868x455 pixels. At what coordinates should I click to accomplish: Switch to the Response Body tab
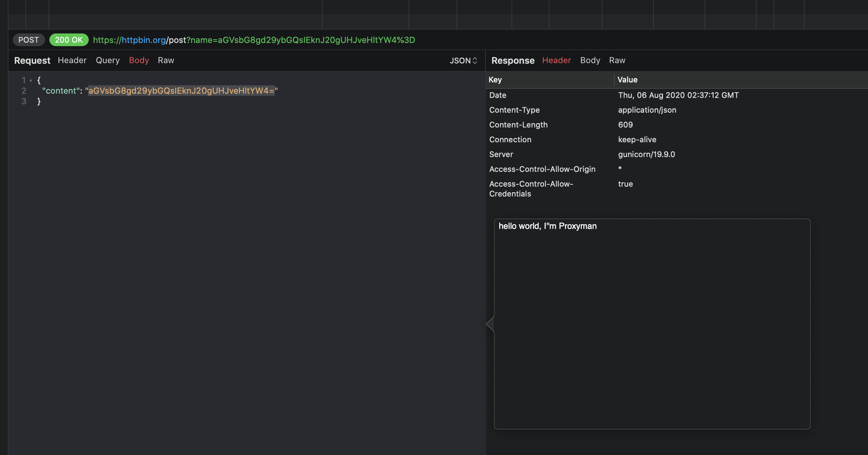[590, 60]
